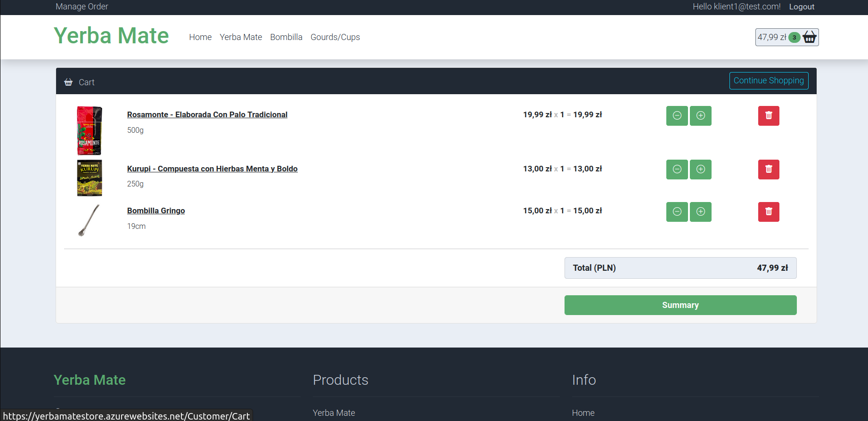This screenshot has width=868, height=421.
Task: Delete Kurupi item using trash icon
Action: 768,170
